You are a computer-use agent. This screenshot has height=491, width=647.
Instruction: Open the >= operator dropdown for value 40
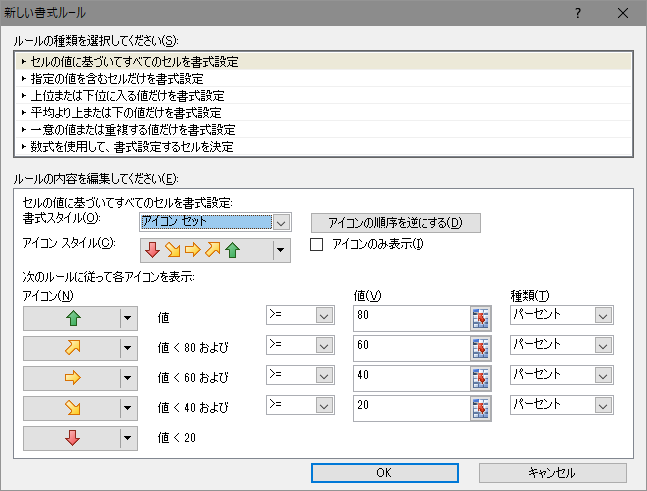click(324, 375)
